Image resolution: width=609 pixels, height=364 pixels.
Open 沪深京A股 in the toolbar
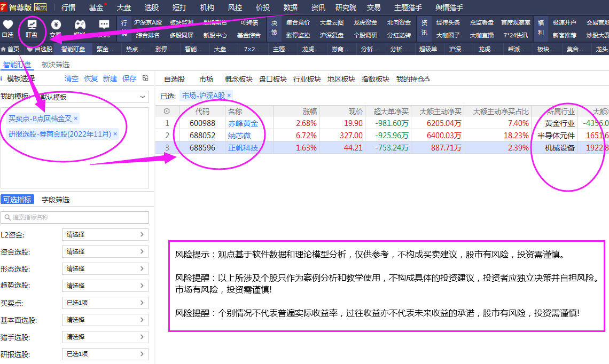pyautogui.click(x=148, y=22)
